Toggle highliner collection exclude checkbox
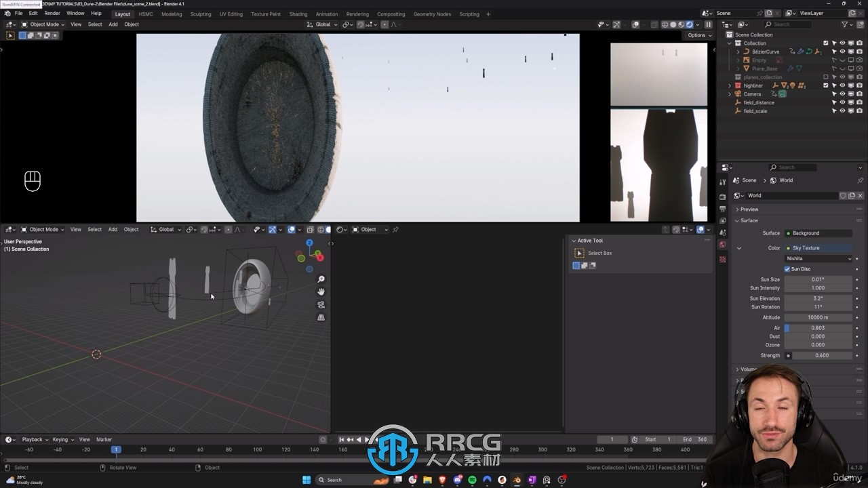This screenshot has height=488, width=868. click(826, 85)
